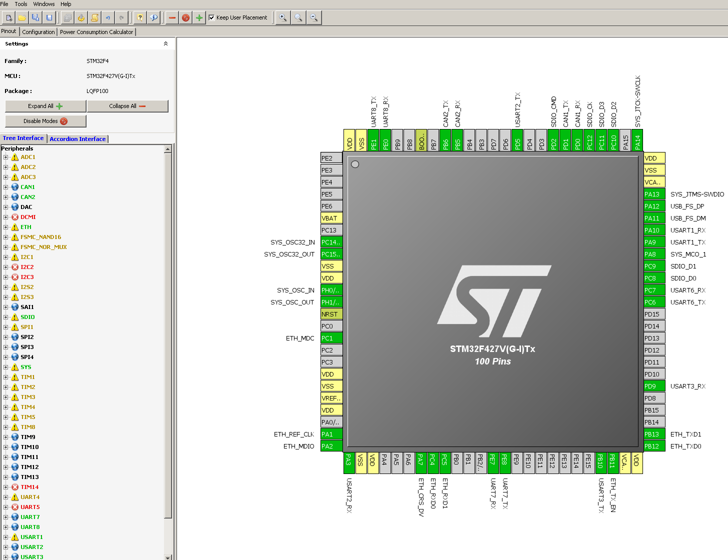Click the DCMI red error icon
The image size is (728, 560).
(15, 217)
